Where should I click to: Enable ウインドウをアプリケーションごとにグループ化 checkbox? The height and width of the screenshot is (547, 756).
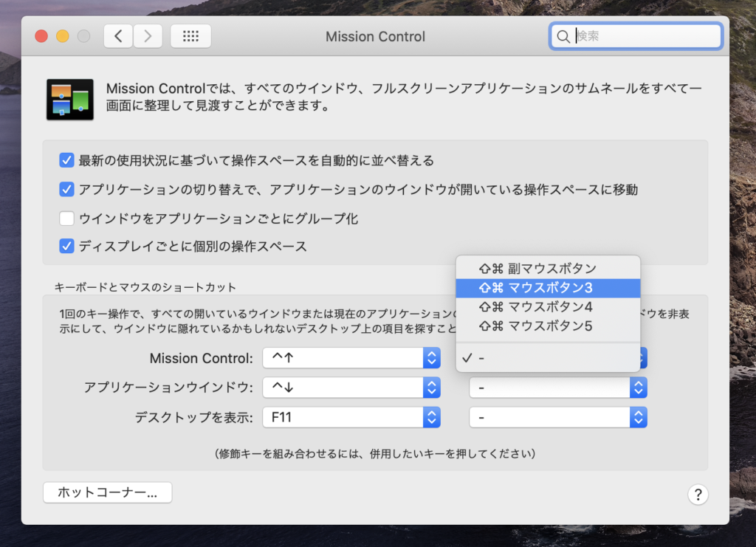coord(66,219)
